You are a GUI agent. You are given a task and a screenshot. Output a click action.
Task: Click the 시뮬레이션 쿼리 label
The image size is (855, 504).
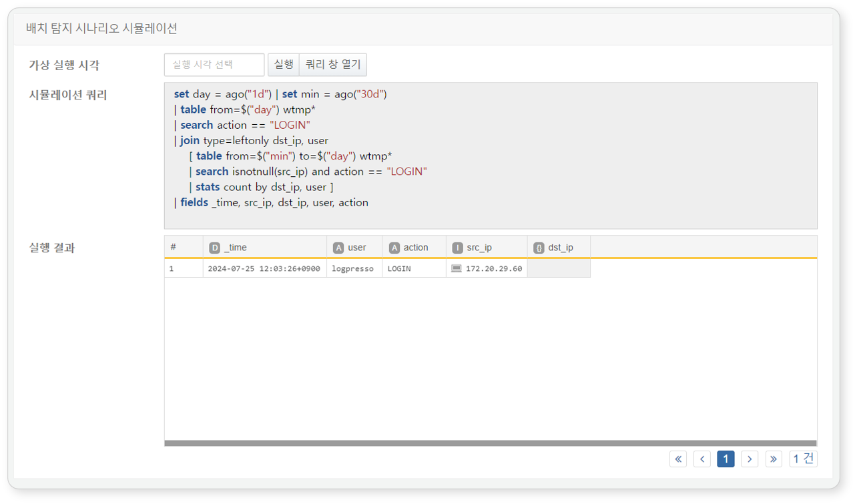point(68,95)
